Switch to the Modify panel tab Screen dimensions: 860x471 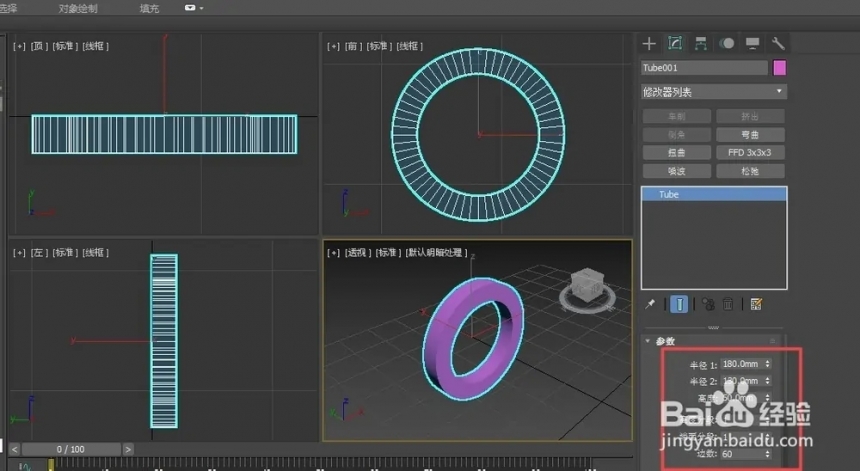[x=675, y=43]
